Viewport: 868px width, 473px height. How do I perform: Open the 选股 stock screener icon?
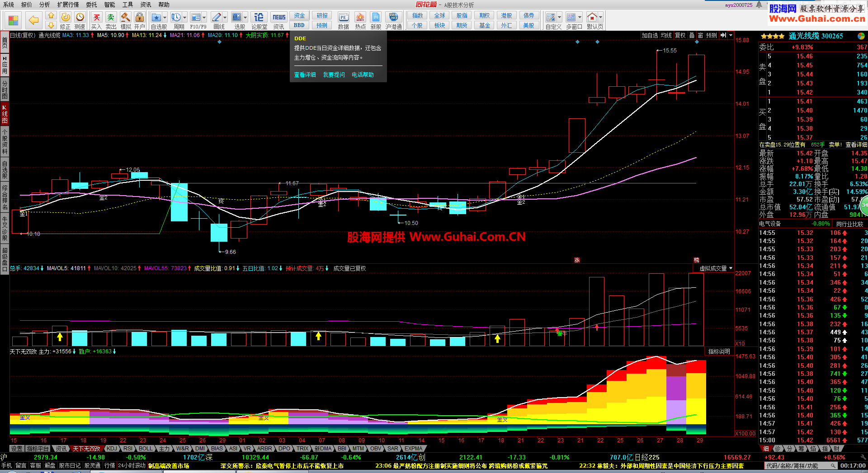236,17
